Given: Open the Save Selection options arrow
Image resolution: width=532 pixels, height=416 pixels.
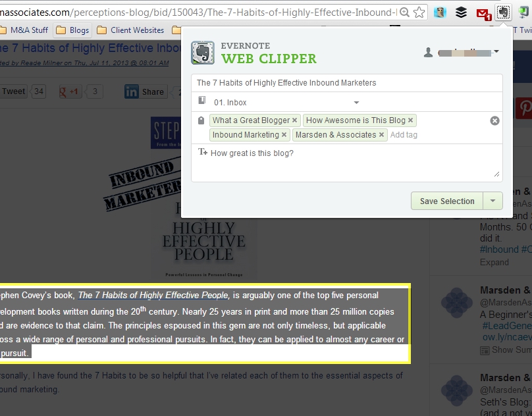Looking at the screenshot, I should pyautogui.click(x=492, y=201).
